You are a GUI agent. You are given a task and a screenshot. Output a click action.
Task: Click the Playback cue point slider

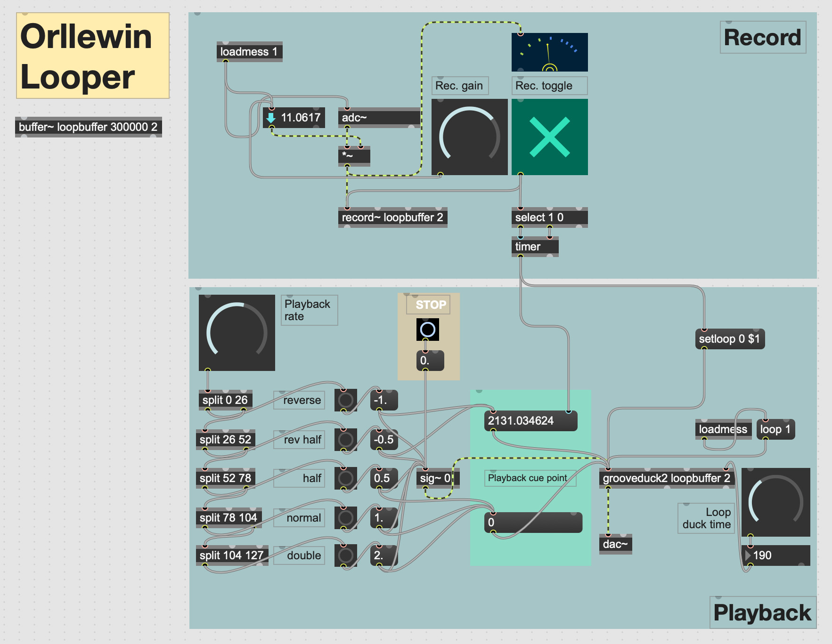pyautogui.click(x=533, y=523)
